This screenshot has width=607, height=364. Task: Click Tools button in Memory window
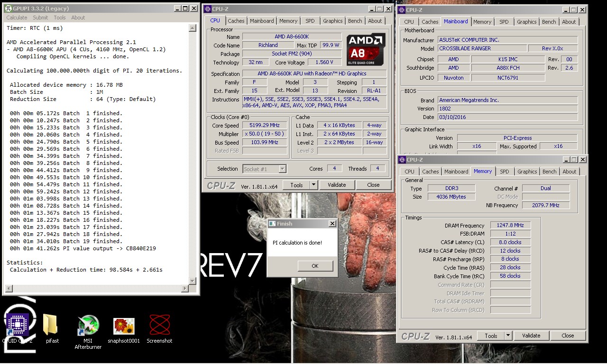coord(491,336)
